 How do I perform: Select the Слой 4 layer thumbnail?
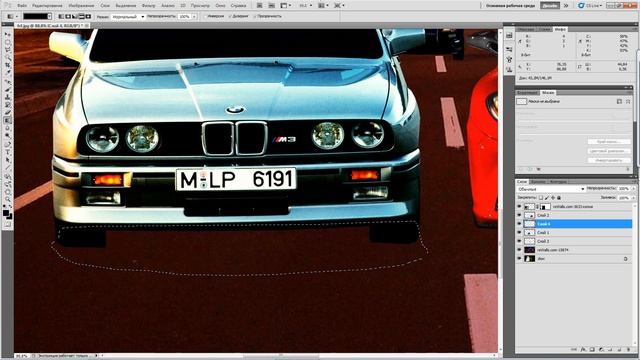(529, 224)
